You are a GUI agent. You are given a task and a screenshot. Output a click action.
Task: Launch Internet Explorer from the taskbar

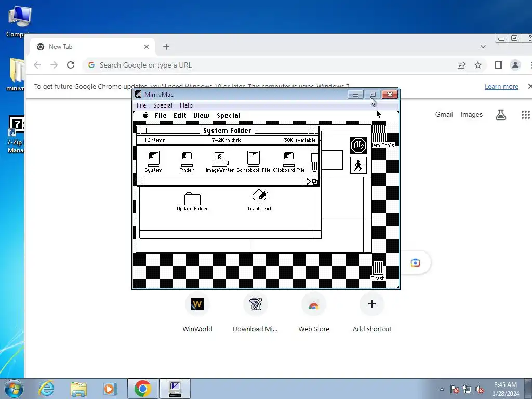(x=46, y=389)
